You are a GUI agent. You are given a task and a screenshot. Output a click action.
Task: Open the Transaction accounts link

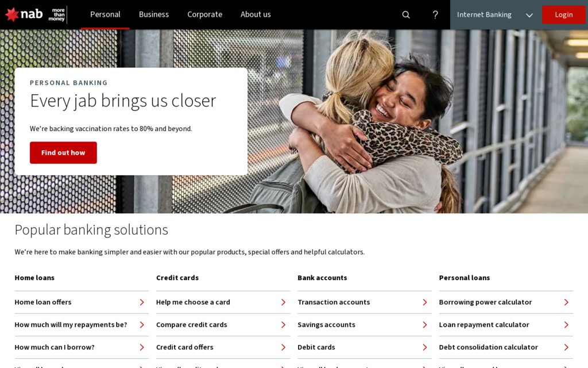pos(334,302)
